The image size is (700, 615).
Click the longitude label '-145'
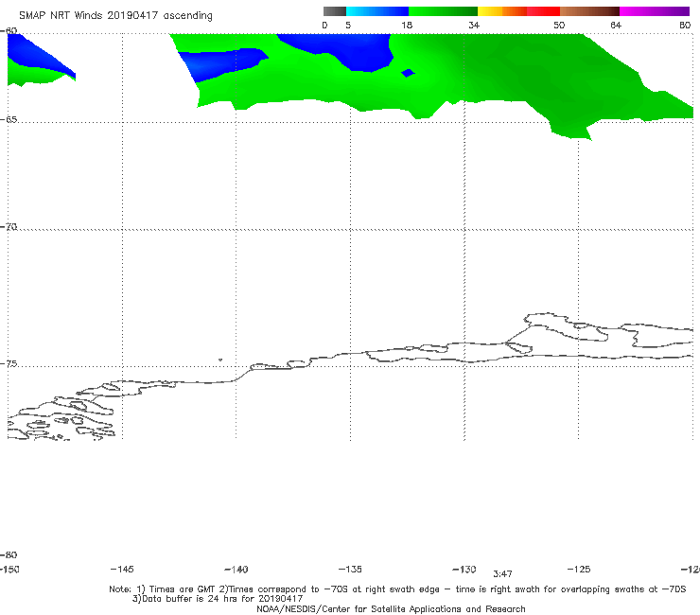tap(122, 569)
